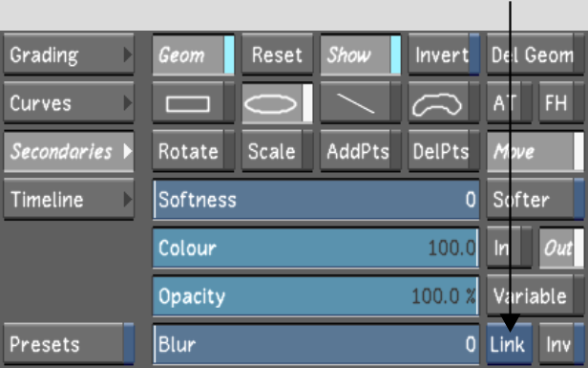Activate the AddPts tool

coord(361,151)
